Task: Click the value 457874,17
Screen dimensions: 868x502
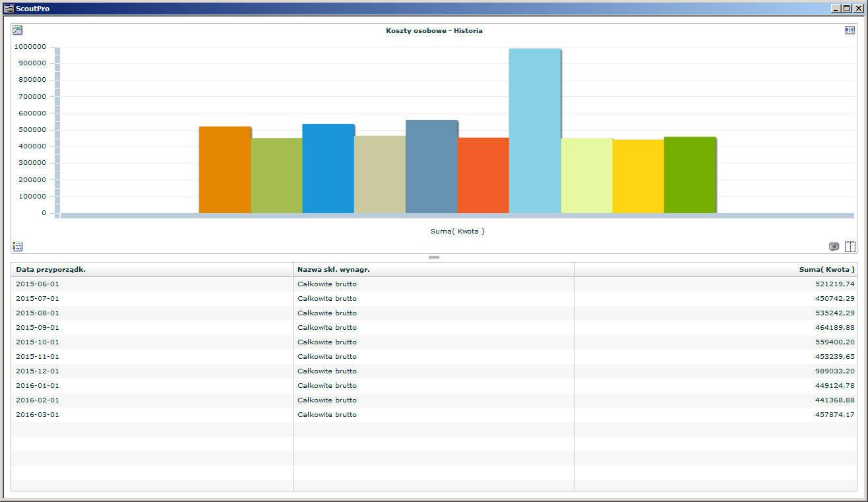Action: (x=835, y=414)
